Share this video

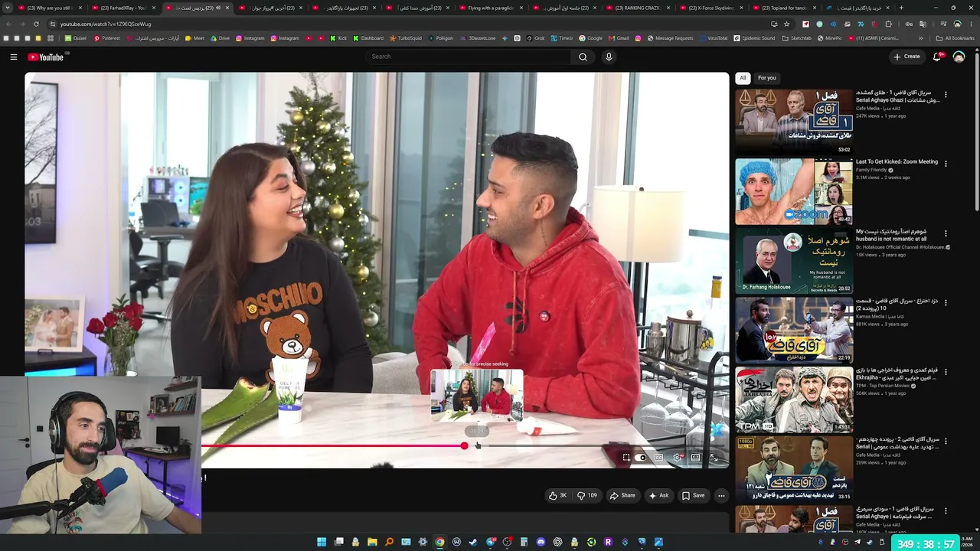[622, 496]
